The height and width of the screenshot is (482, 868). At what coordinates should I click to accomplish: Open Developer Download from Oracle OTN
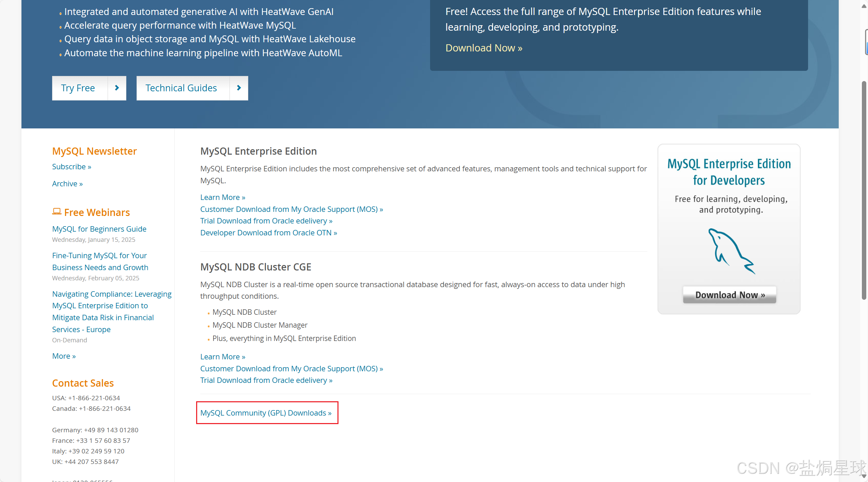pyautogui.click(x=269, y=233)
